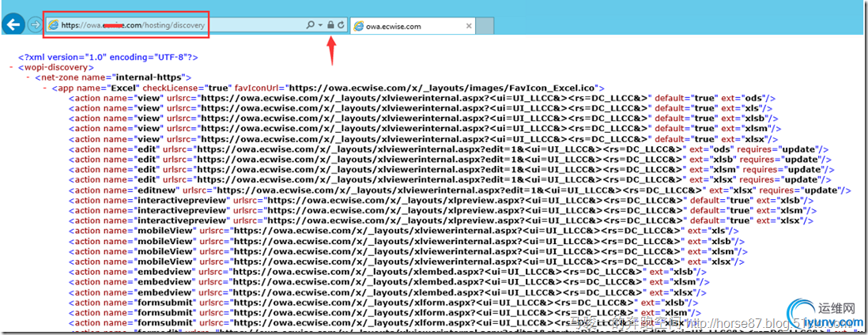The height and width of the screenshot is (335, 868).
Task: Open the address bar autocomplete dropdown arrow
Action: (x=320, y=25)
